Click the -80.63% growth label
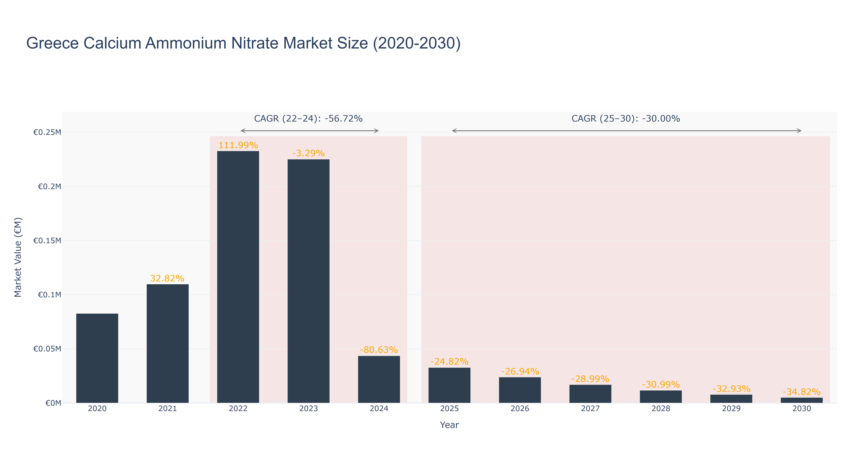Viewport: 868px width, 465px height. (x=379, y=350)
